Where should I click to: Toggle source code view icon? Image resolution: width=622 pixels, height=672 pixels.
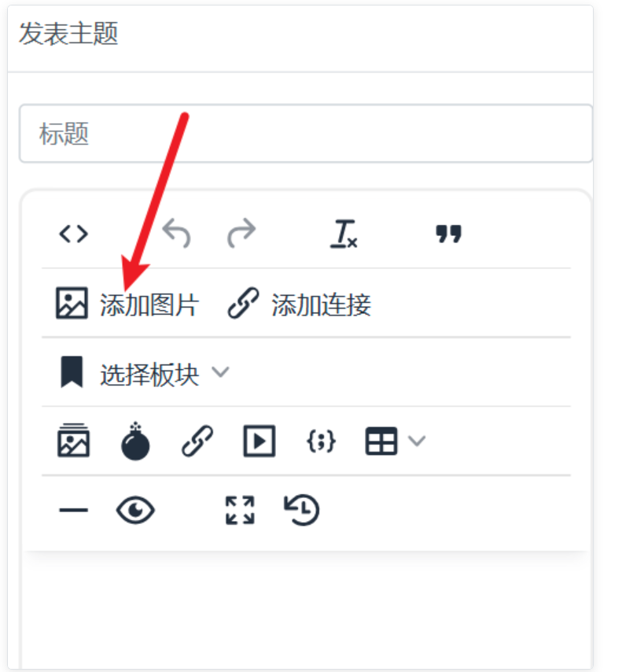tap(74, 234)
